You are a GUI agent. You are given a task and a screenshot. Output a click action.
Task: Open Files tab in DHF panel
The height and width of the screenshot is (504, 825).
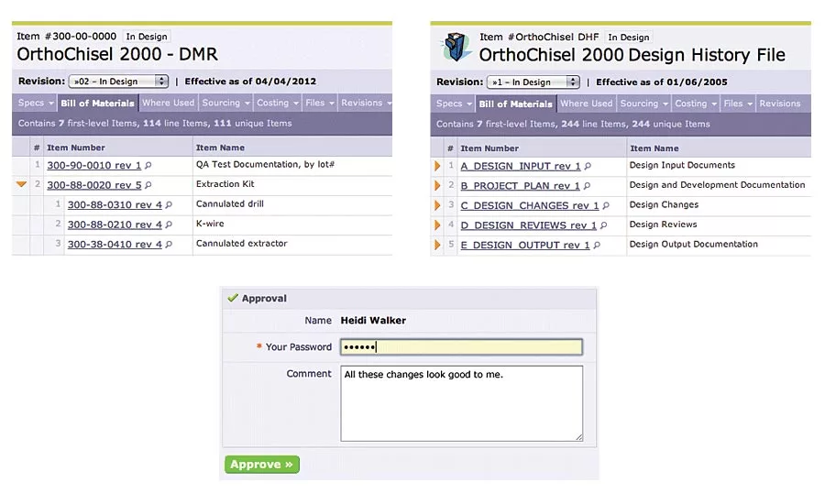[x=738, y=104]
